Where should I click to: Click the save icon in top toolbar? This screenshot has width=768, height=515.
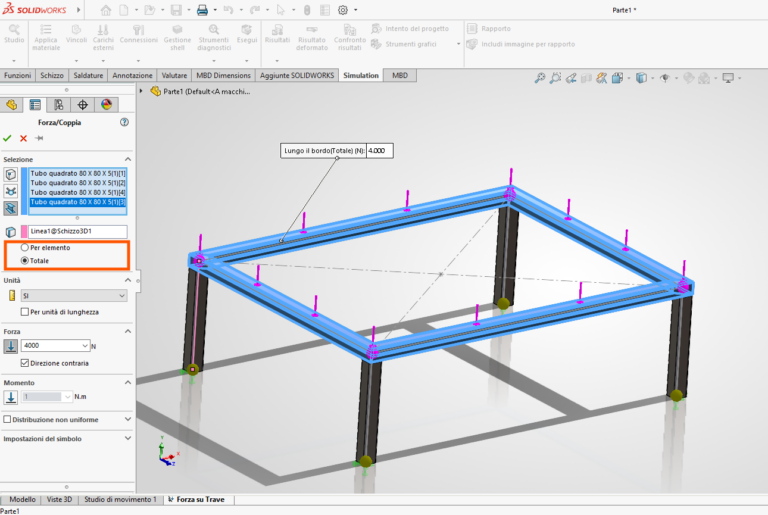click(176, 10)
